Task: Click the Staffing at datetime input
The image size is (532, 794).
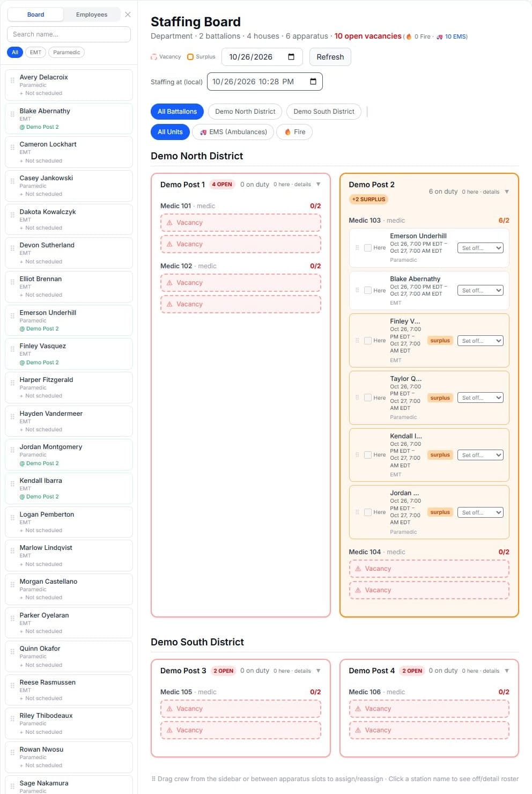Action: click(x=265, y=82)
